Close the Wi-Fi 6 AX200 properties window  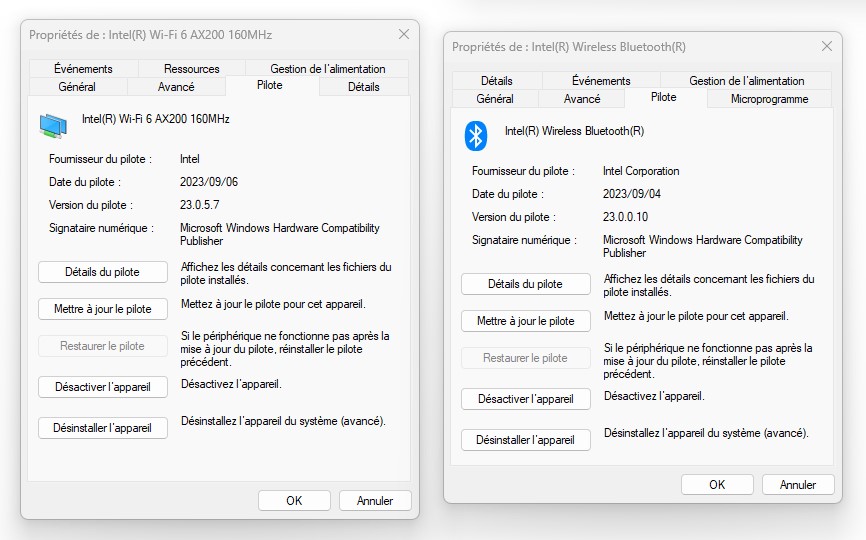tap(403, 34)
